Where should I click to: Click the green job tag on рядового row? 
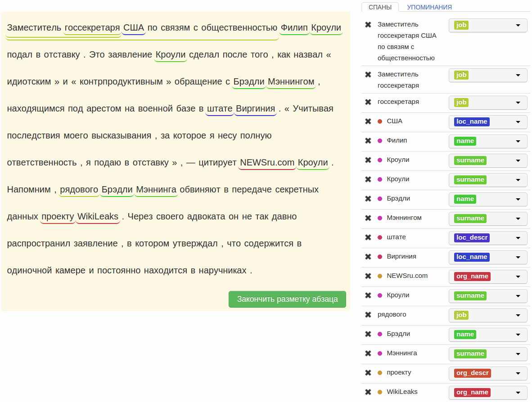coord(461,315)
